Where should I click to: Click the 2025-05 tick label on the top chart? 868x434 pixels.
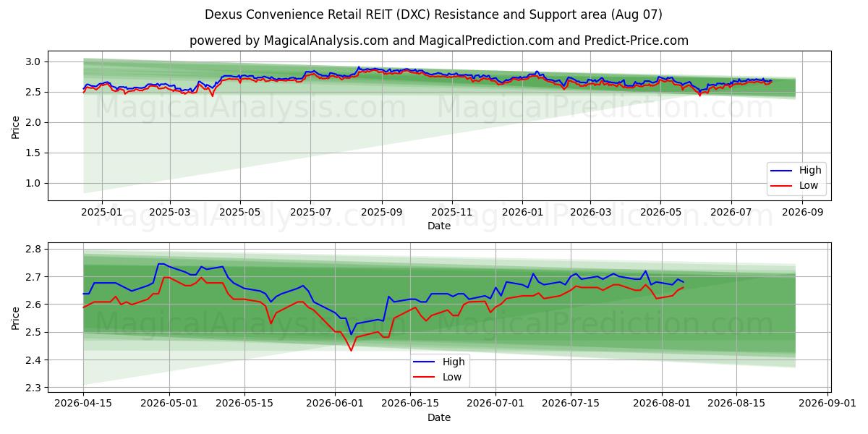point(240,212)
